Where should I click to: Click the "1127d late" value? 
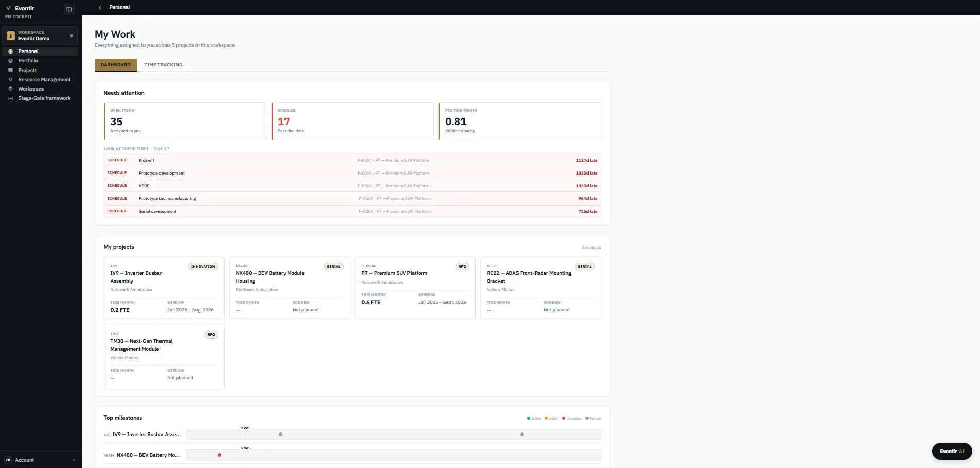tap(586, 161)
